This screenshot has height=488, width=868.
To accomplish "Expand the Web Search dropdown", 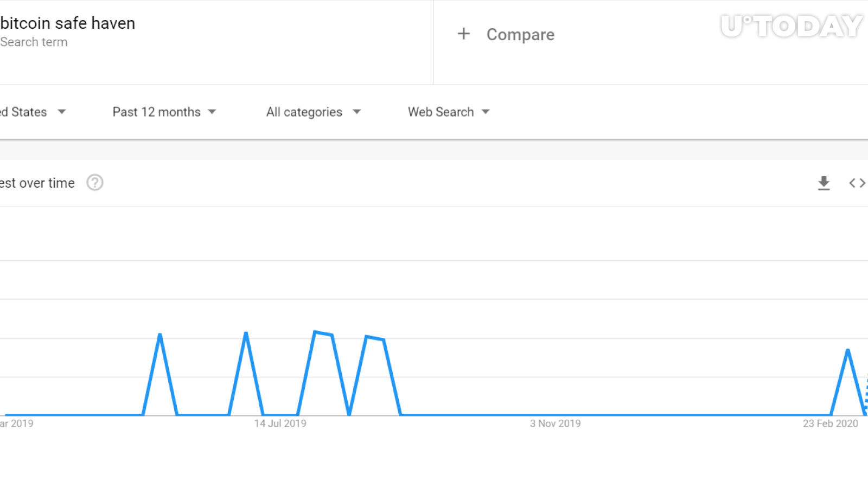I will click(x=449, y=112).
